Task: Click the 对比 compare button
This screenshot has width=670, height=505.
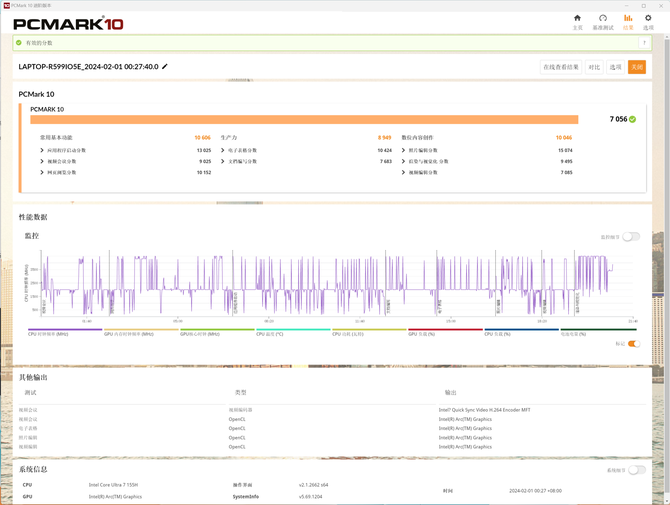Action: (x=594, y=67)
